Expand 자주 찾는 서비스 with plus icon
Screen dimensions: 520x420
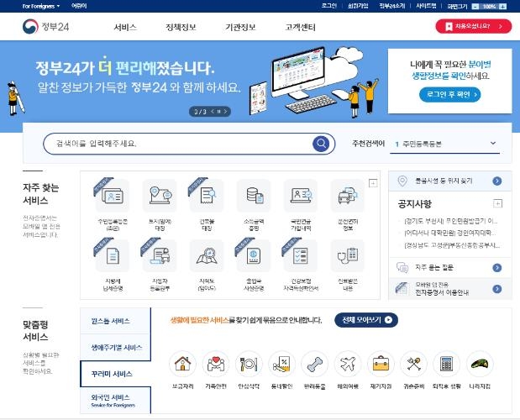coord(373,183)
